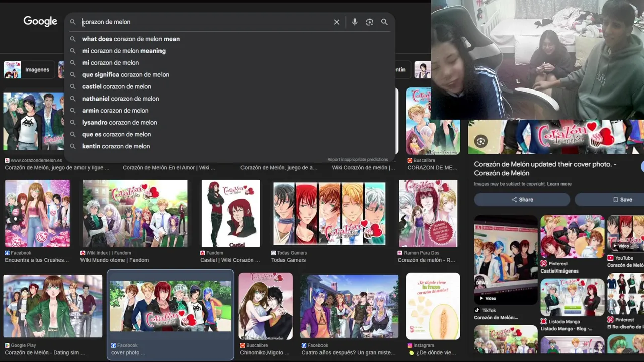Viewport: 644px width, 362px height.
Task: Select the 'Imagenes' filter chip
Action: 29,70
